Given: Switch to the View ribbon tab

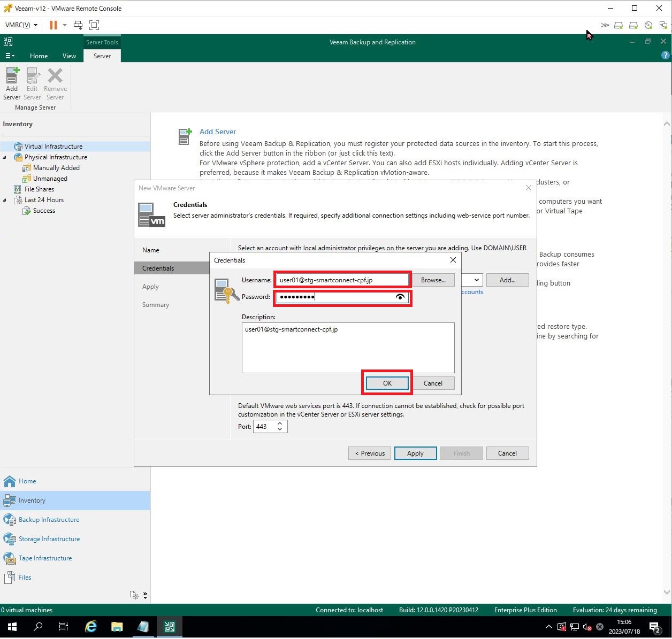Looking at the screenshot, I should pyautogui.click(x=69, y=56).
